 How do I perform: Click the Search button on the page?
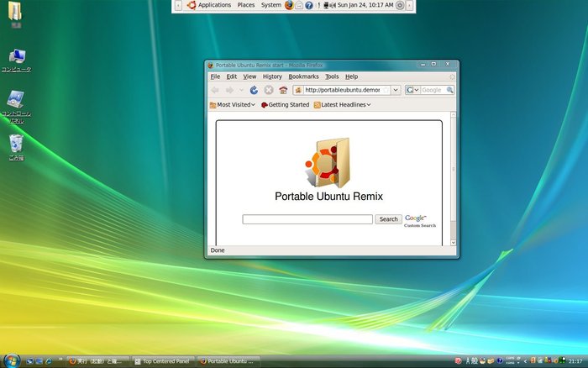point(388,219)
